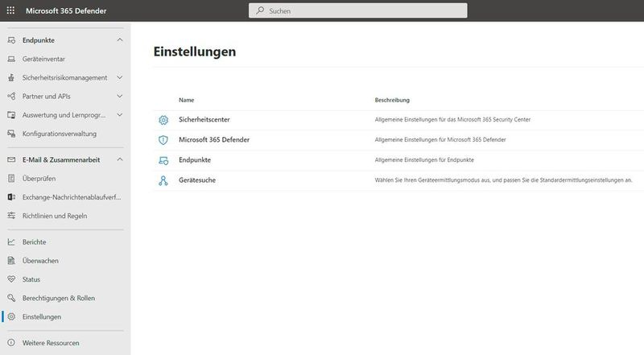Screen dimensions: 644x355
Task: Click the Microsoft 365 Defender header title
Action: tap(66, 10)
